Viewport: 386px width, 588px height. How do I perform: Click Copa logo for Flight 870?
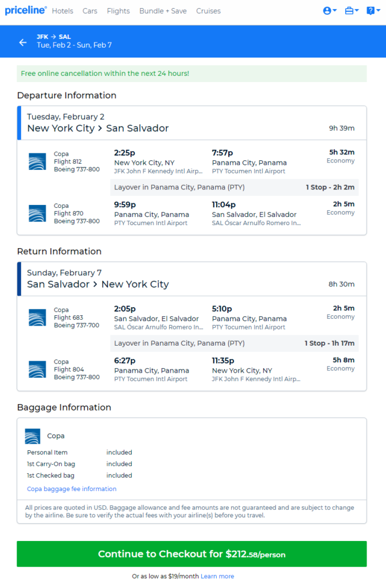tap(37, 214)
